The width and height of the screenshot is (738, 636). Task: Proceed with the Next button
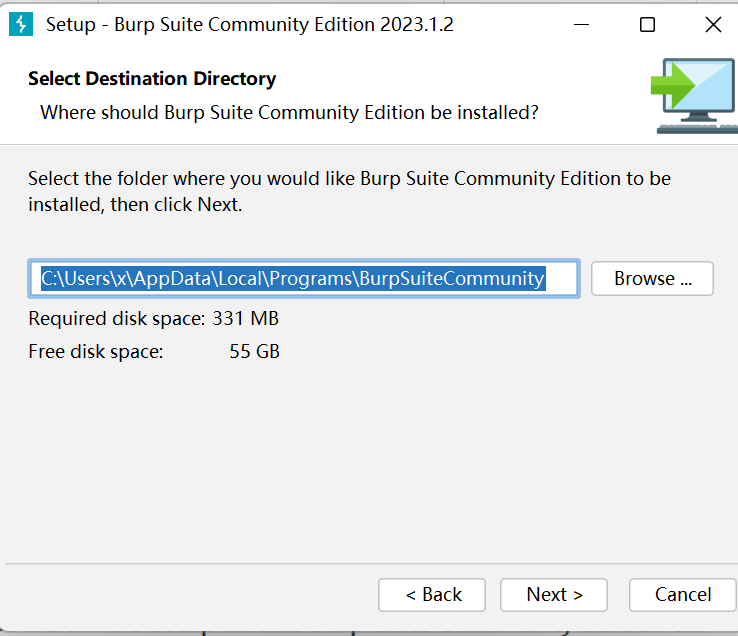[x=554, y=595]
